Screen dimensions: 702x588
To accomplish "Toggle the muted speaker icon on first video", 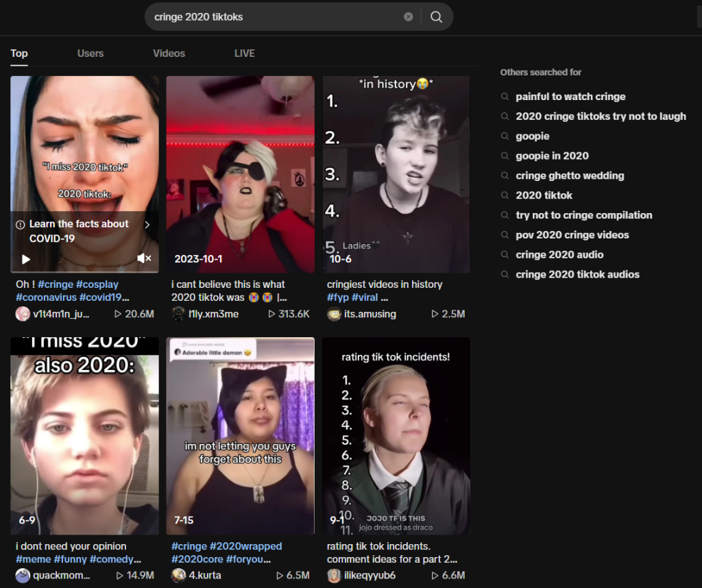I will coord(144,258).
